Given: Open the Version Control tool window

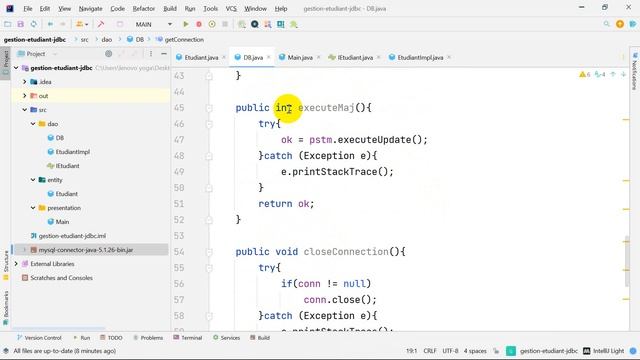Looking at the screenshot, I should [39, 338].
